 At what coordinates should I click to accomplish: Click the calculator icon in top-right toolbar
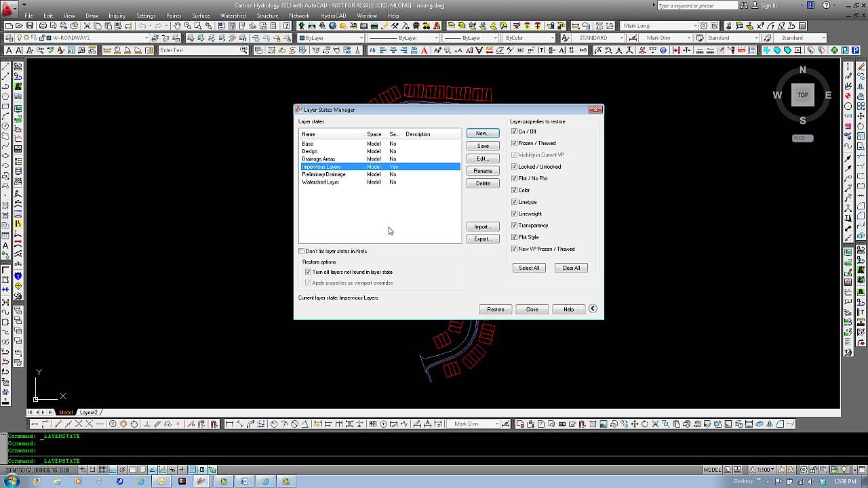click(x=802, y=26)
